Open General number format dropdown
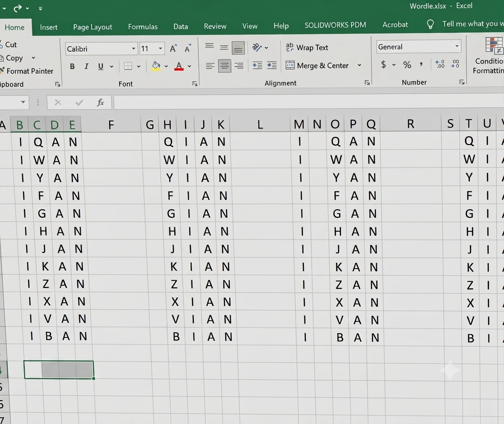 [x=457, y=47]
